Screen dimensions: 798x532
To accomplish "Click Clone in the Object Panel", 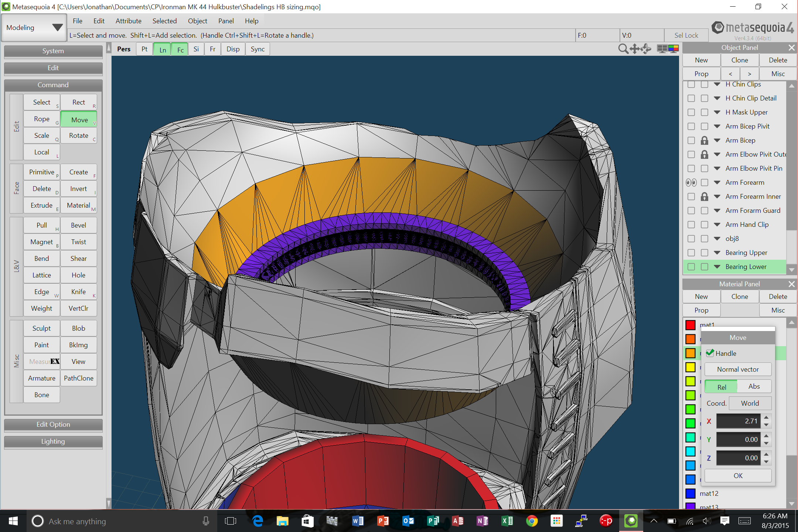I will click(740, 60).
